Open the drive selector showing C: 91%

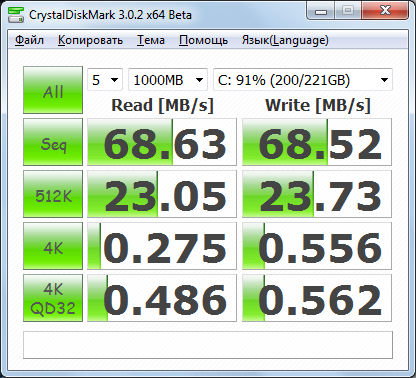click(x=303, y=80)
